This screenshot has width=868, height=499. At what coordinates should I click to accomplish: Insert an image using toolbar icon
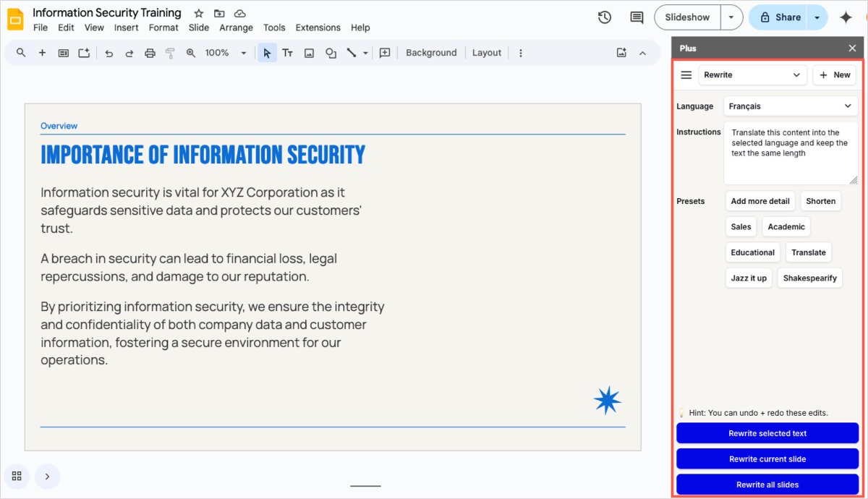pos(310,53)
